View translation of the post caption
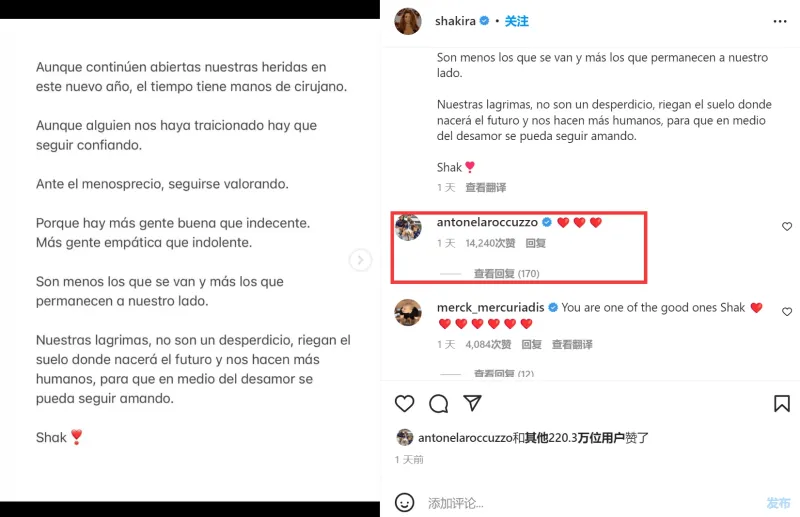The height and width of the screenshot is (517, 800). click(x=486, y=188)
